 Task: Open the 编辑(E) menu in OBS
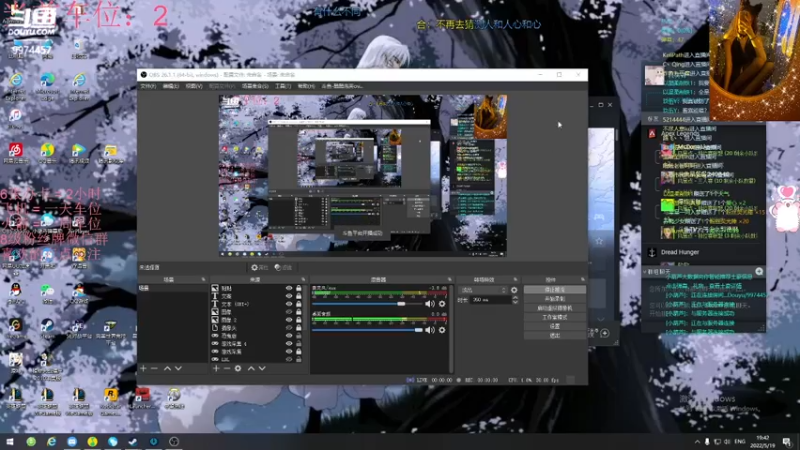[170, 86]
